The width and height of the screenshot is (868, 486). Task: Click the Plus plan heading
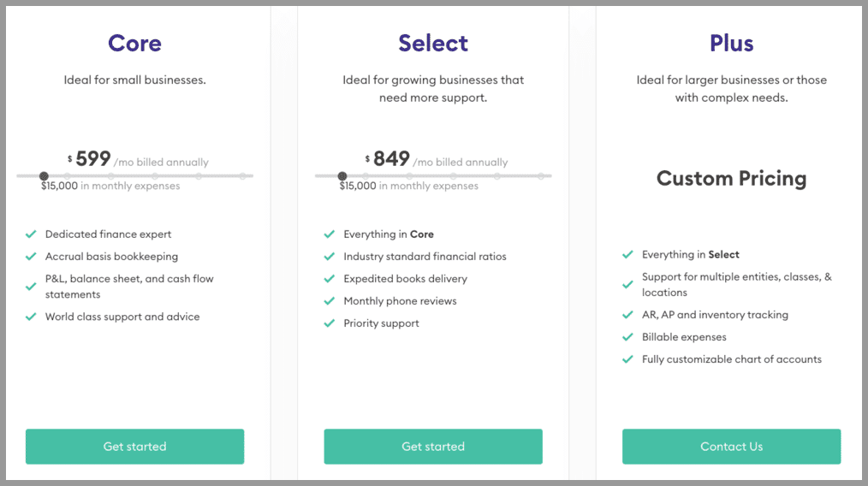[731, 43]
